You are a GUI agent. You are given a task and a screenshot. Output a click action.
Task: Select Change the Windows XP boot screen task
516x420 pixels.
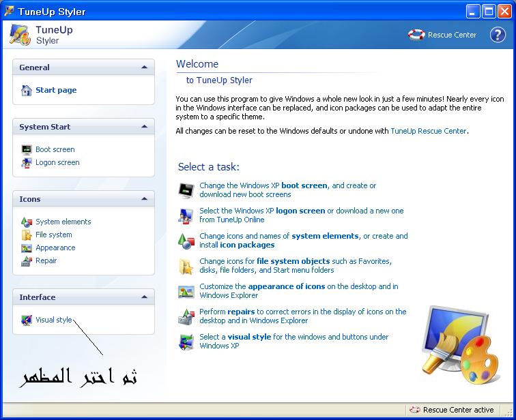(287, 190)
